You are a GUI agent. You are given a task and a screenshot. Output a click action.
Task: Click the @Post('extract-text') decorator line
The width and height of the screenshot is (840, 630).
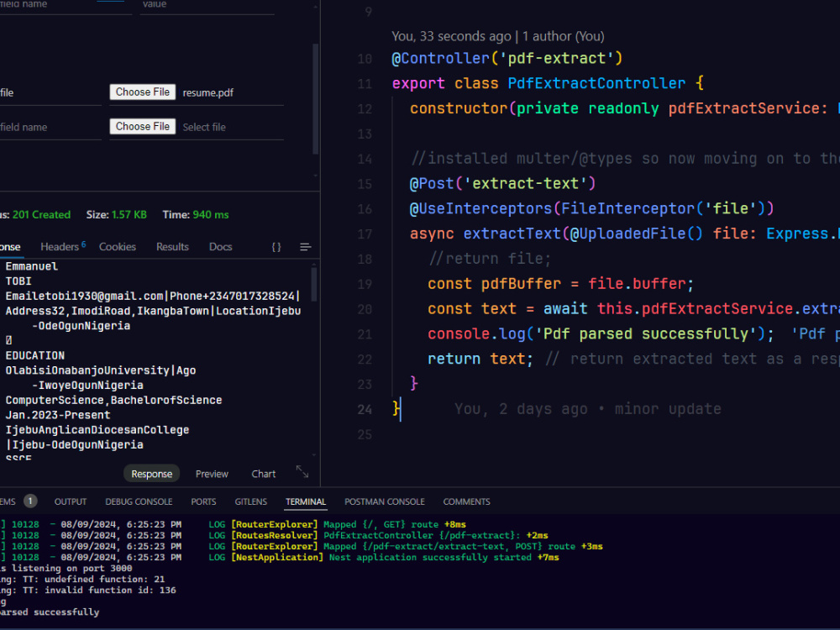click(x=502, y=184)
